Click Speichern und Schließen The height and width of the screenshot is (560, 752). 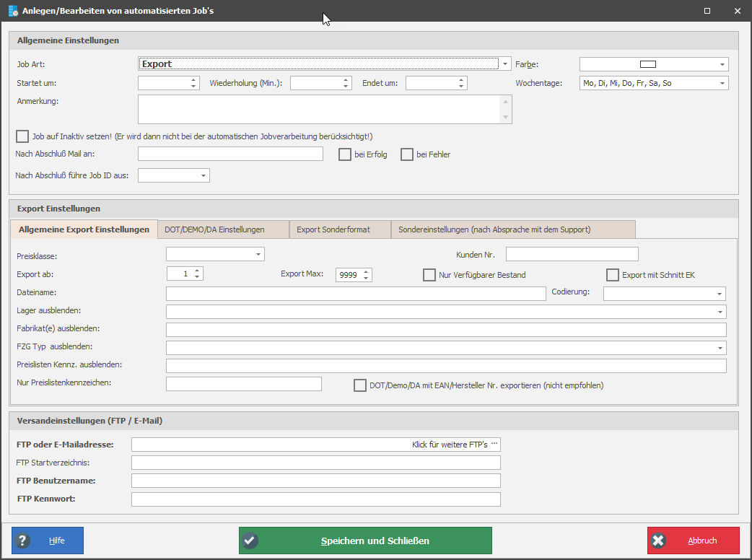365,541
